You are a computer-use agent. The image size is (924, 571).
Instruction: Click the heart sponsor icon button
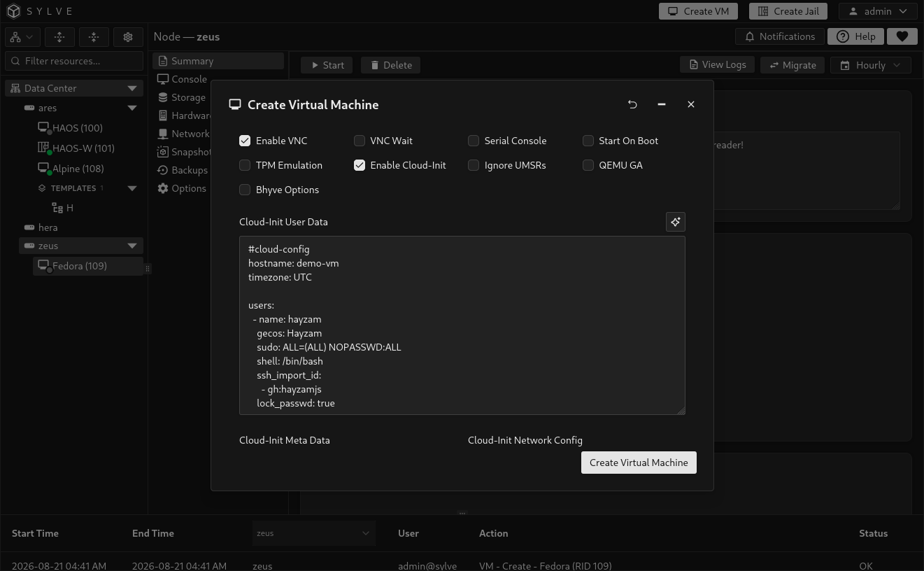click(x=902, y=36)
